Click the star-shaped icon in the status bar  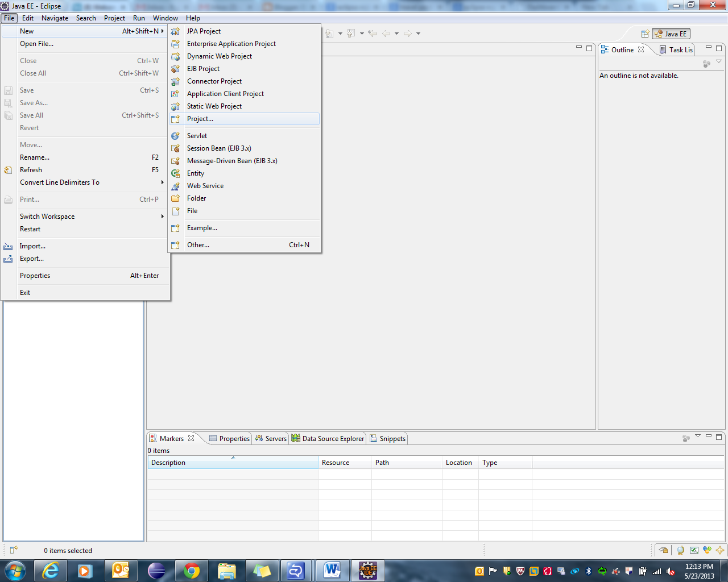tap(720, 550)
